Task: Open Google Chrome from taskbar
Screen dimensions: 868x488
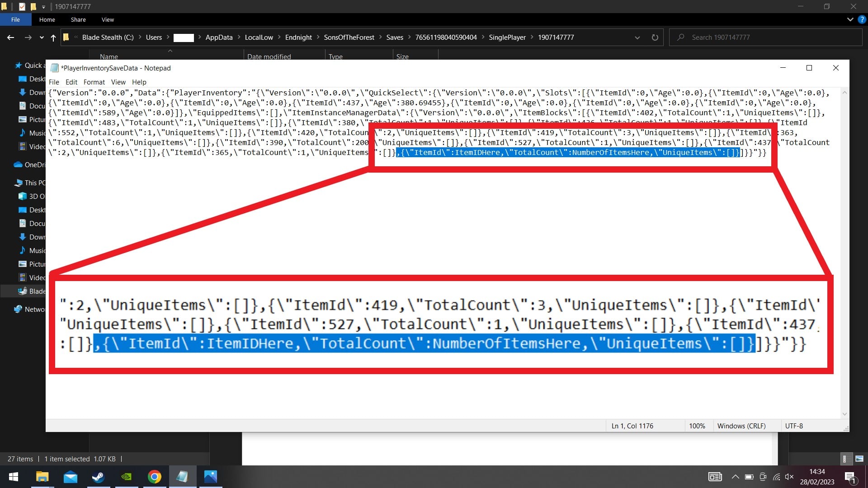Action: click(154, 476)
